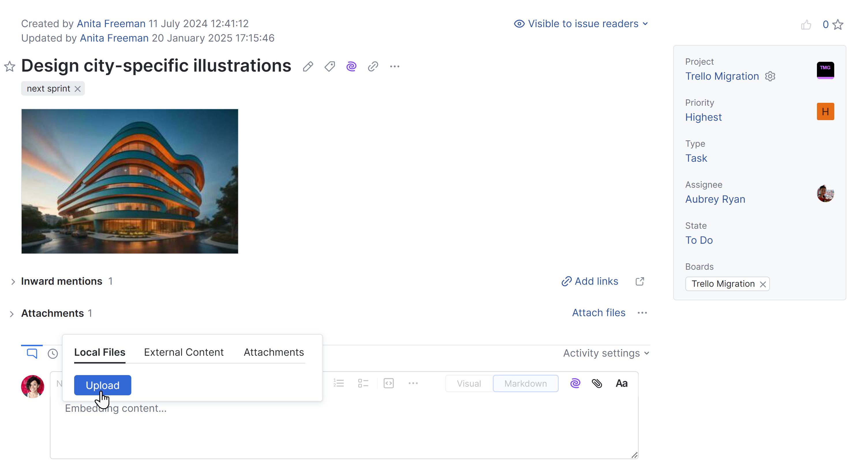Insert checklist from comment toolbar
Image resolution: width=868 pixels, height=462 pixels.
(363, 383)
